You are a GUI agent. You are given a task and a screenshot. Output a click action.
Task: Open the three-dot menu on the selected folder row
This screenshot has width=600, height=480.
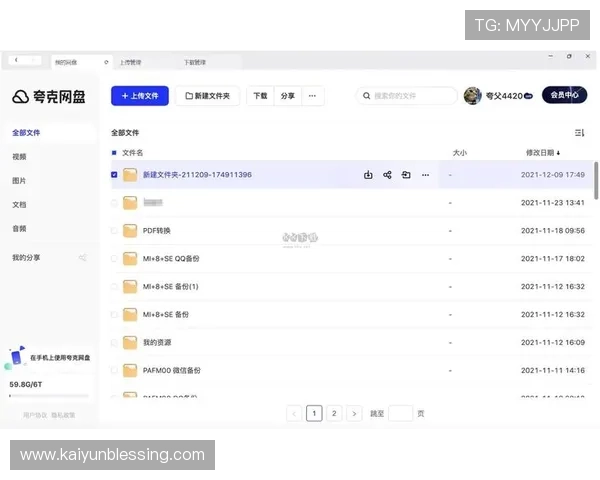[x=425, y=175]
